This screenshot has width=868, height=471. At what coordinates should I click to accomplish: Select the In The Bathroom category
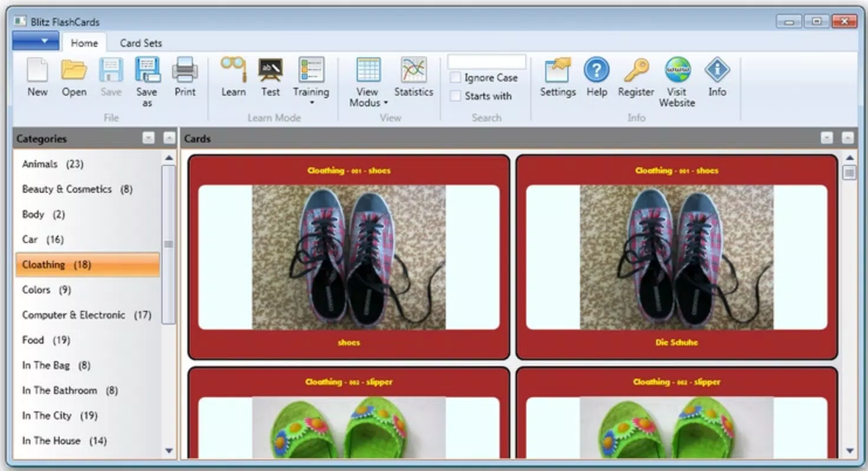(x=88, y=390)
